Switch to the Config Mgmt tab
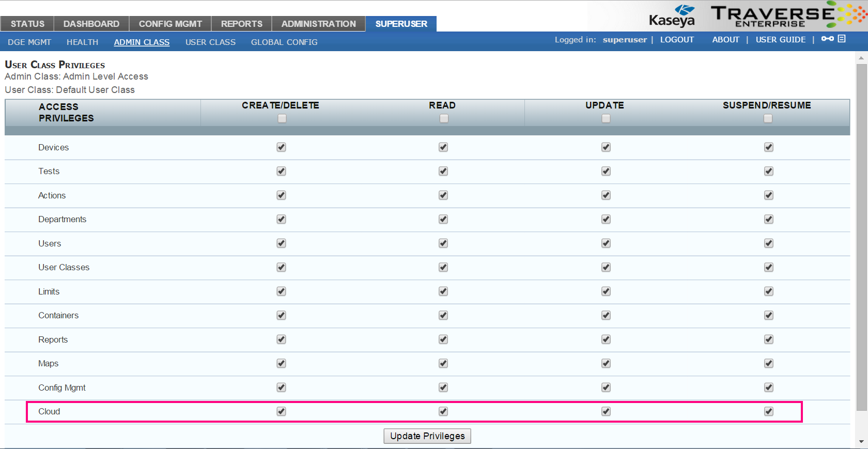The image size is (868, 449). click(171, 24)
